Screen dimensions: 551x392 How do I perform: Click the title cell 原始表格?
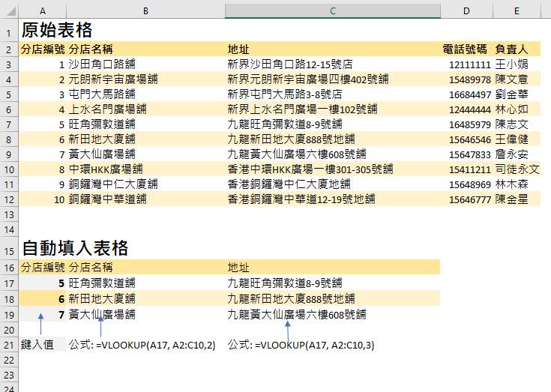pyautogui.click(x=57, y=30)
